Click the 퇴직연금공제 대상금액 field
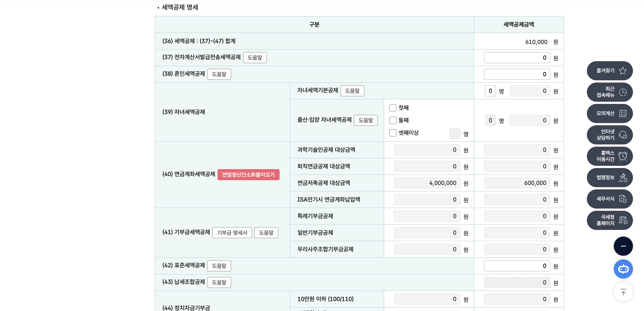 [427, 166]
